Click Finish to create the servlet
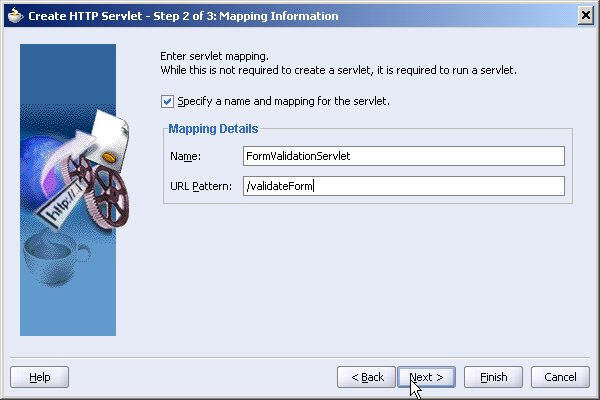 point(493,377)
